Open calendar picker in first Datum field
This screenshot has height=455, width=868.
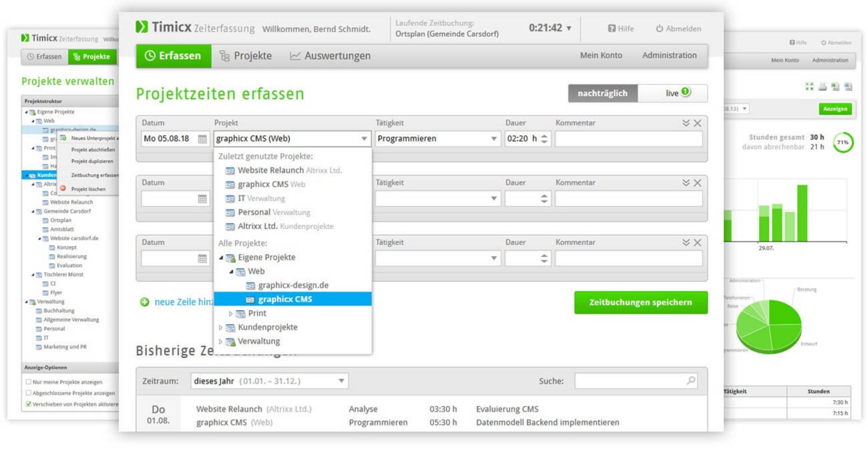(x=202, y=139)
